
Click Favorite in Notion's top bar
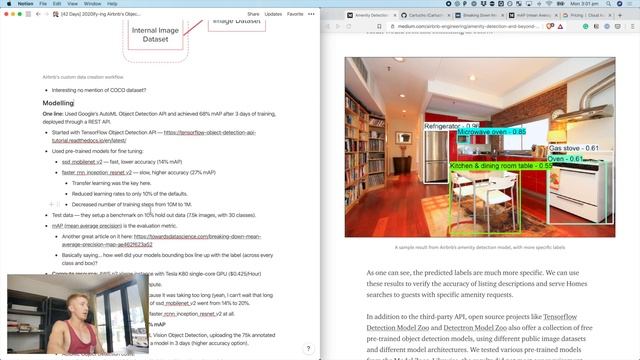tap(295, 14)
